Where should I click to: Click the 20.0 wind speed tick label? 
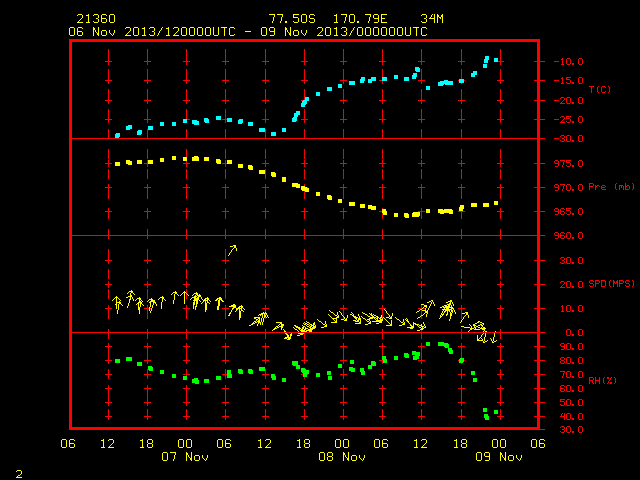[571, 284]
